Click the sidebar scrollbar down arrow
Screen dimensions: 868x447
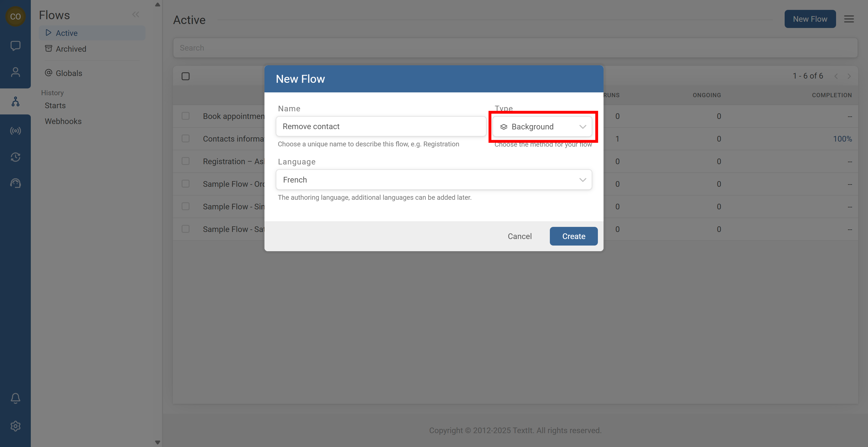point(157,442)
